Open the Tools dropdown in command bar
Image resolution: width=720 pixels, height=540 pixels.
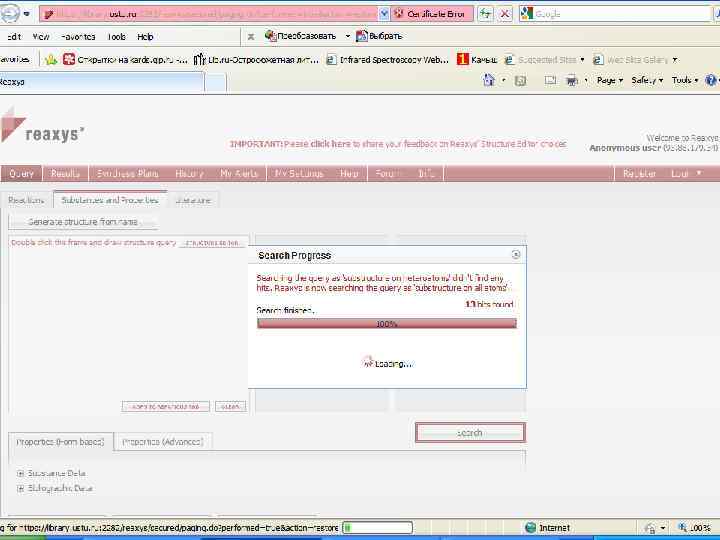click(685, 80)
